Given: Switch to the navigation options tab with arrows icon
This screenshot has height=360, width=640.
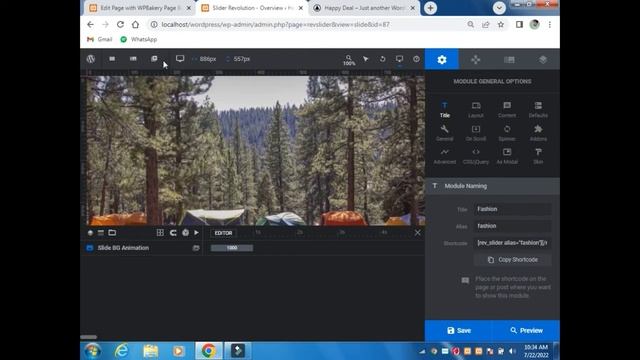Looking at the screenshot, I should pos(476,60).
